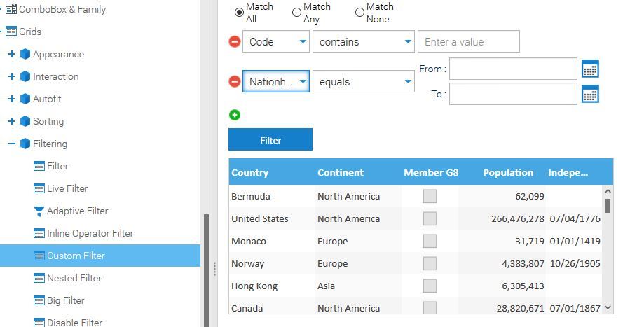Screen dimensions: 644x327
Task: Click the Appearance cube icon
Action: [x=25, y=54]
